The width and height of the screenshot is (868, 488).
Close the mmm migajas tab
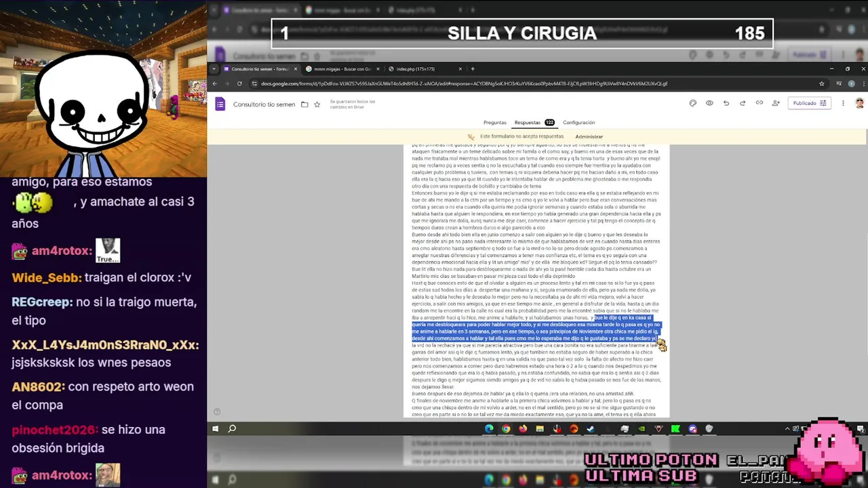(x=378, y=69)
